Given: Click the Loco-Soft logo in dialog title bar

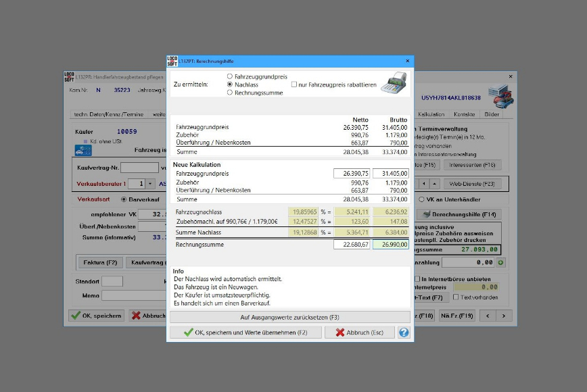Looking at the screenshot, I should [172, 61].
